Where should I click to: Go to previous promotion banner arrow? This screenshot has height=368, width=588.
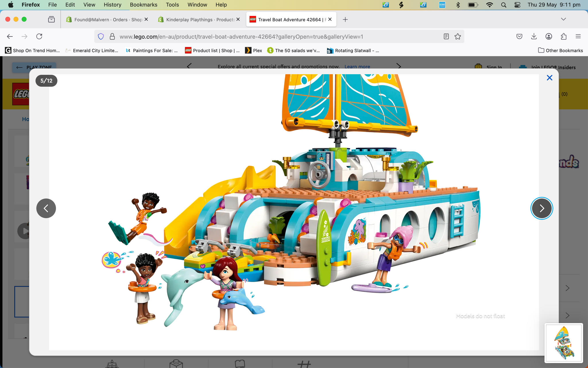click(189, 66)
